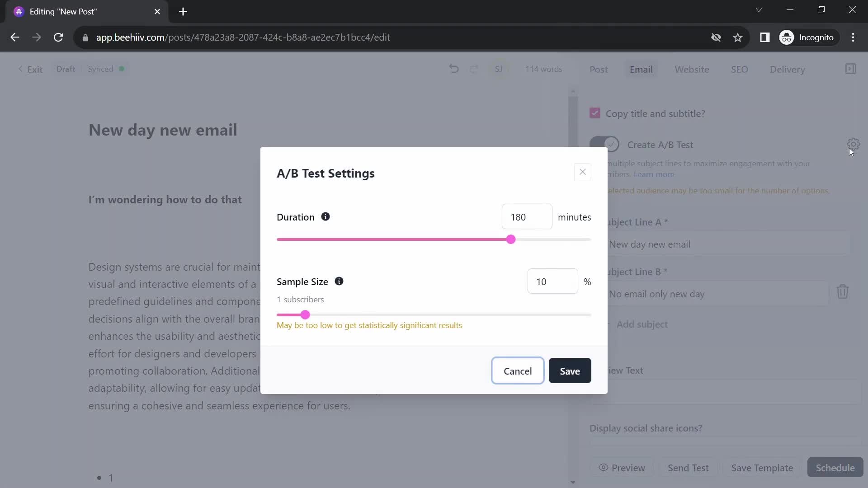Close the A/B Test Settings dialog

coord(582,172)
